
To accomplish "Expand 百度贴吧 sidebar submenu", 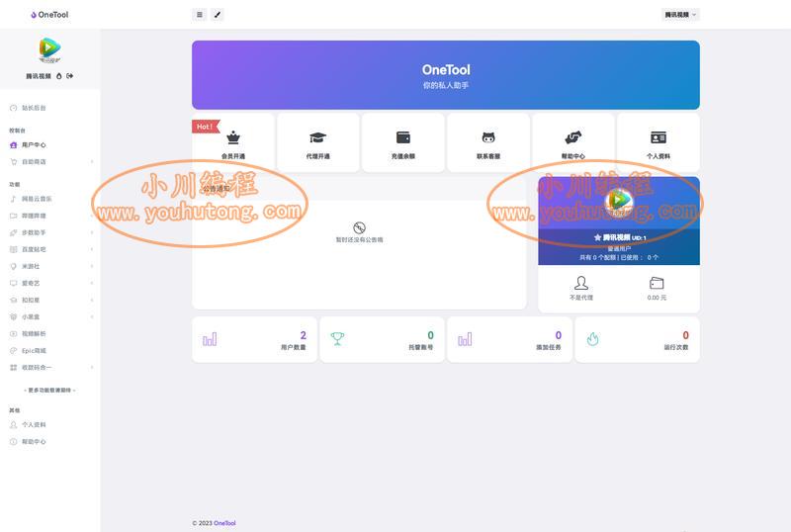I will (50, 249).
